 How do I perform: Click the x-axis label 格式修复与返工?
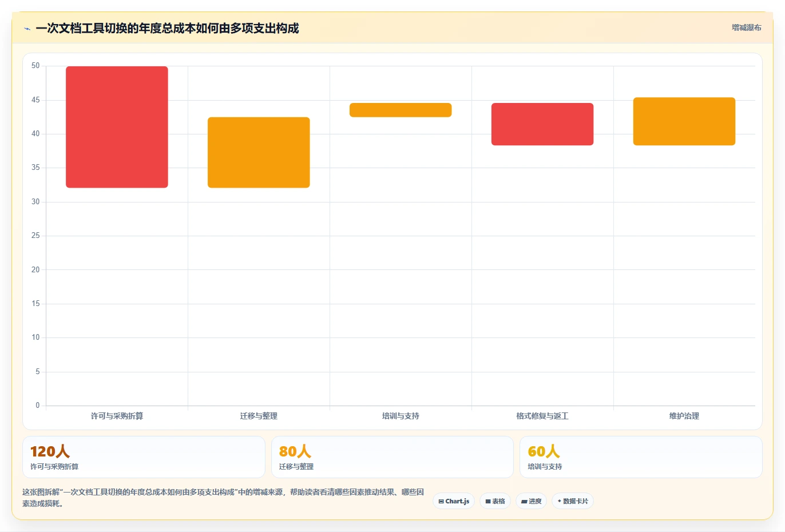pos(542,416)
